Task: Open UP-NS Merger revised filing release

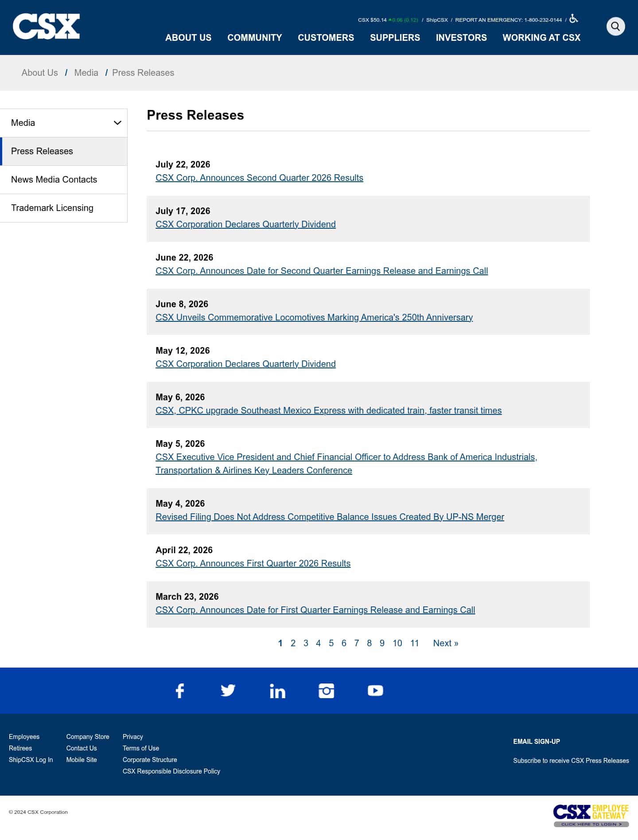Action: pyautogui.click(x=330, y=517)
